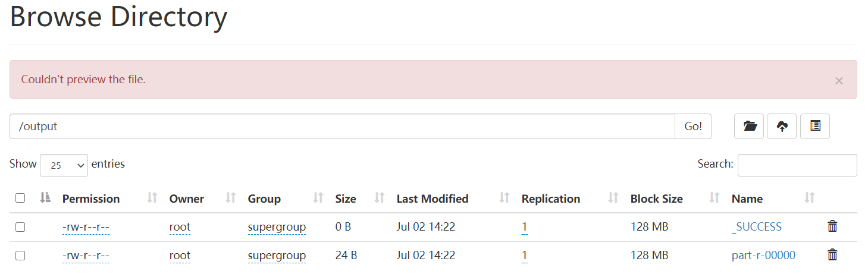Tick the select-all checkbox in header
868x274 pixels.
[20, 199]
